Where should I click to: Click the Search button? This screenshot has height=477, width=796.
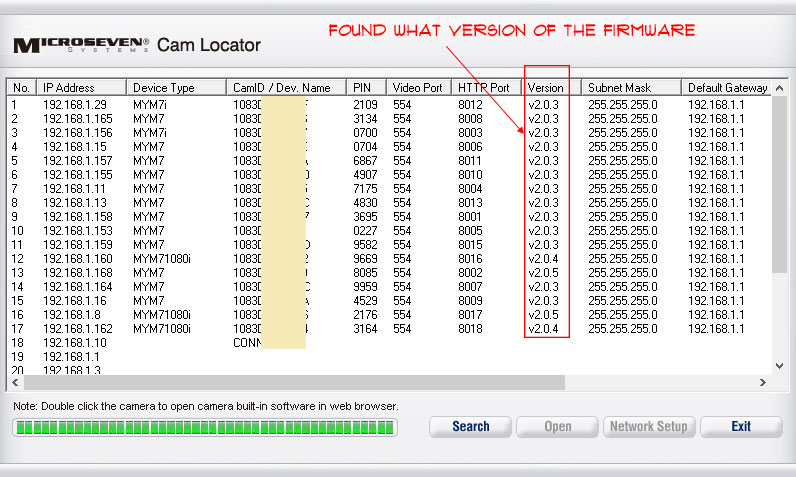[470, 427]
